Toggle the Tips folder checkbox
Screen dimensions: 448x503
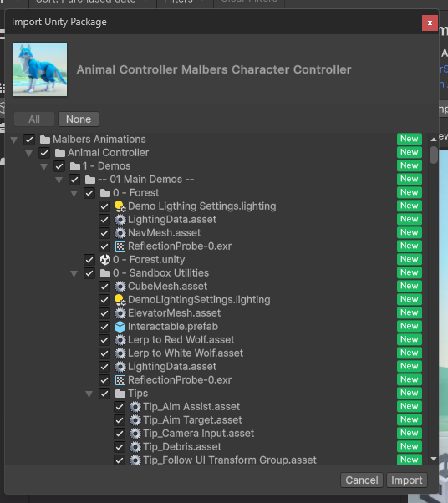pyautogui.click(x=104, y=394)
